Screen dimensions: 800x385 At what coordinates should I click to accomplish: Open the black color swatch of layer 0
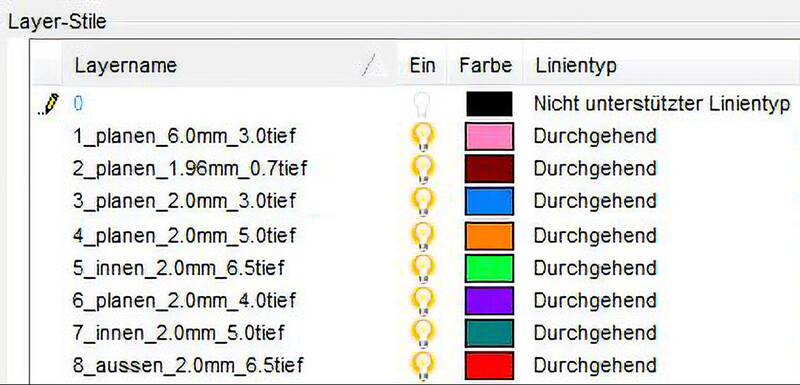(489, 104)
